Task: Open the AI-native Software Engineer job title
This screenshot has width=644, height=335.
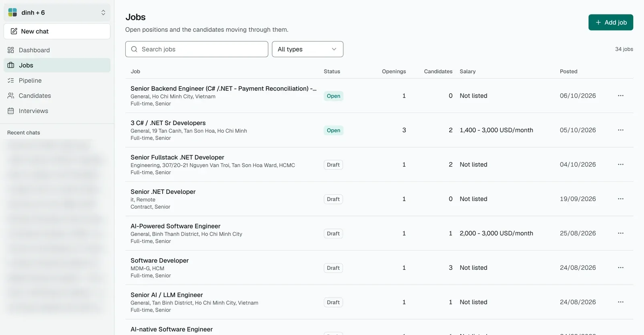Action: point(171,329)
